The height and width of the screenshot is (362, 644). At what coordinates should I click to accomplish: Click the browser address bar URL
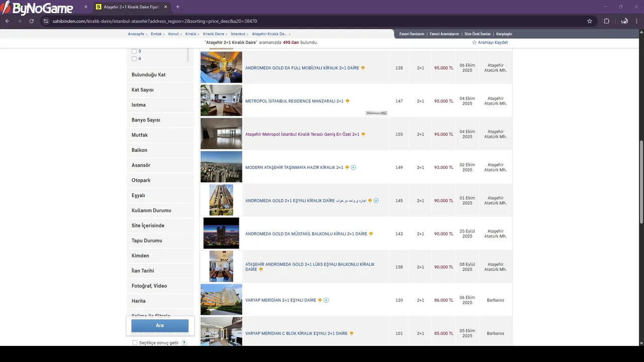(x=155, y=21)
